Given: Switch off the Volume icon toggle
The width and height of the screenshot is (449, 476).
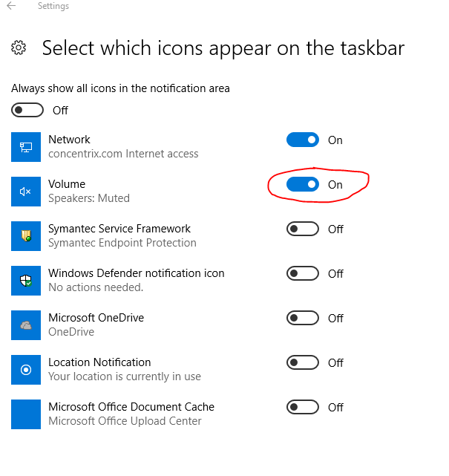Looking at the screenshot, I should (303, 184).
